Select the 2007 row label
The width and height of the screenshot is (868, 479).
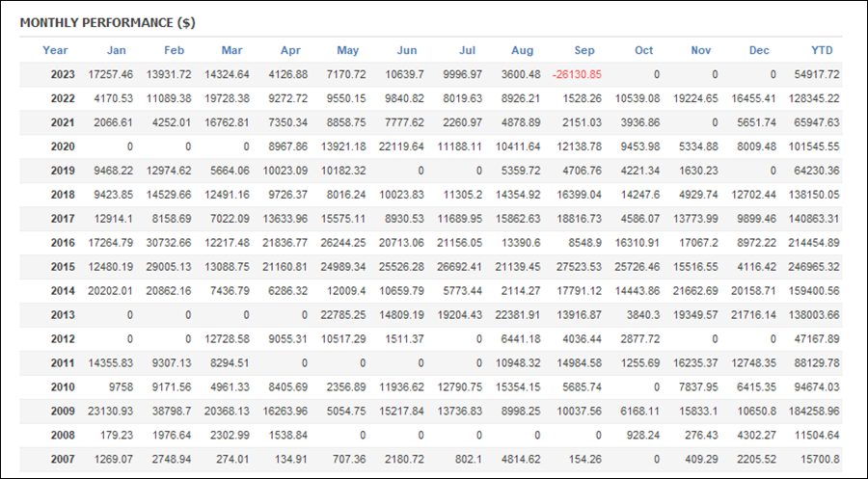63,459
